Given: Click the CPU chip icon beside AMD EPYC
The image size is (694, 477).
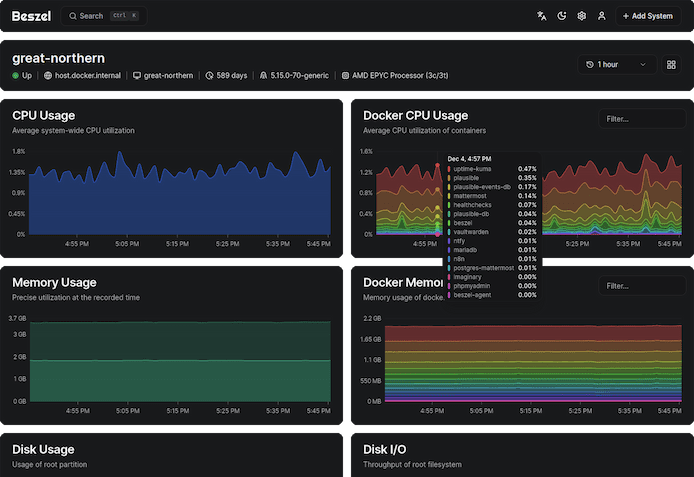Looking at the screenshot, I should (344, 75).
